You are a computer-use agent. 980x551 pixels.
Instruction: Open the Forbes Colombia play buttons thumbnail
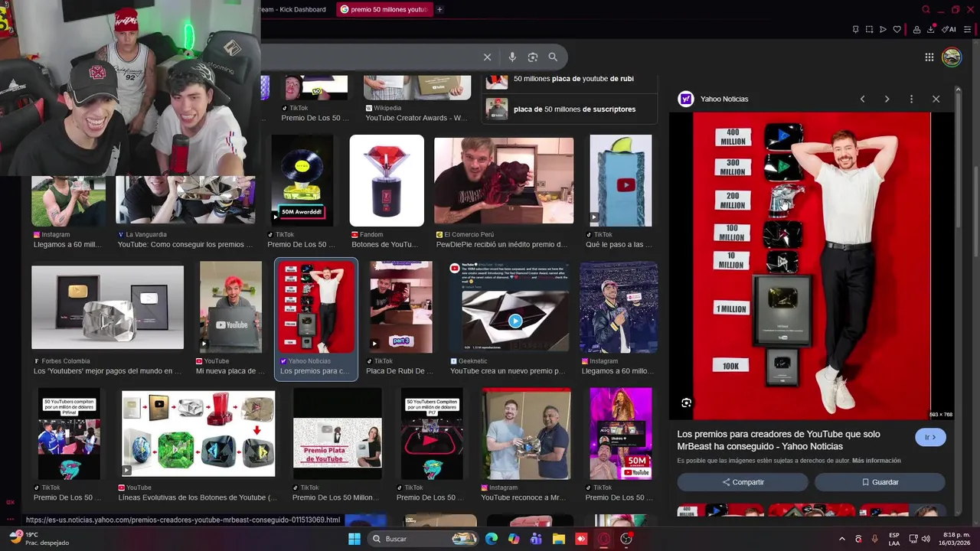[107, 307]
